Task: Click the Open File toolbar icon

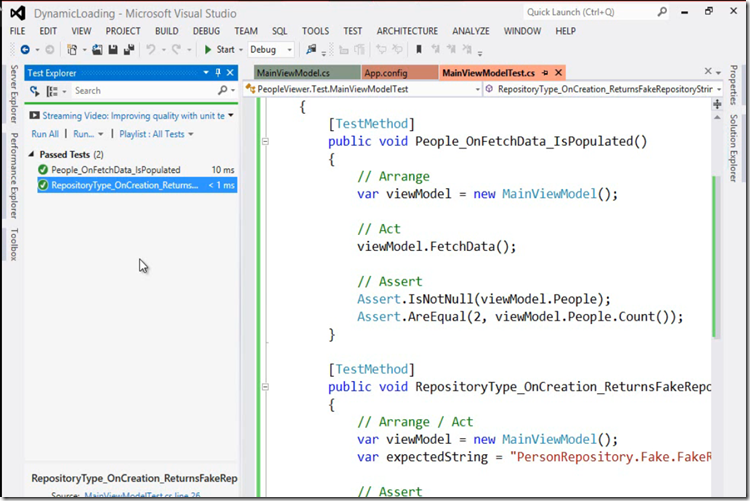Action: (97, 49)
